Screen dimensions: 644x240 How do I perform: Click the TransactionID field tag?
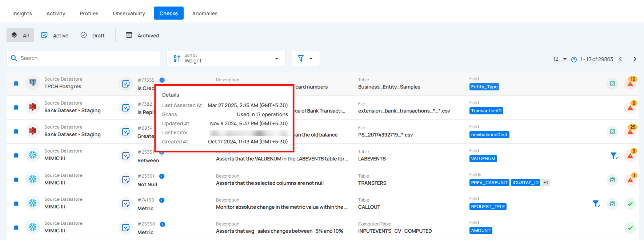point(486,111)
